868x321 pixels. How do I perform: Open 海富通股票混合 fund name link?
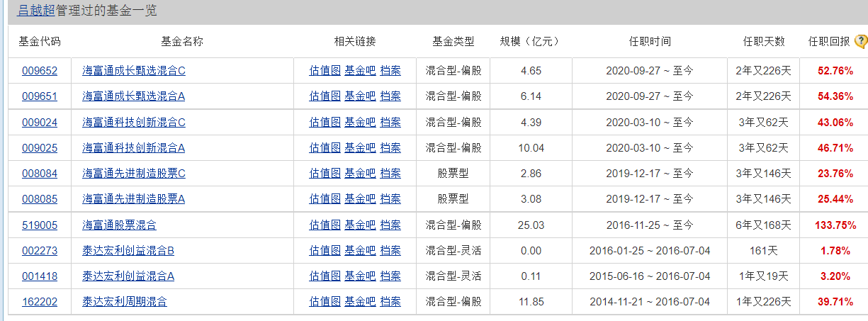tap(119, 225)
